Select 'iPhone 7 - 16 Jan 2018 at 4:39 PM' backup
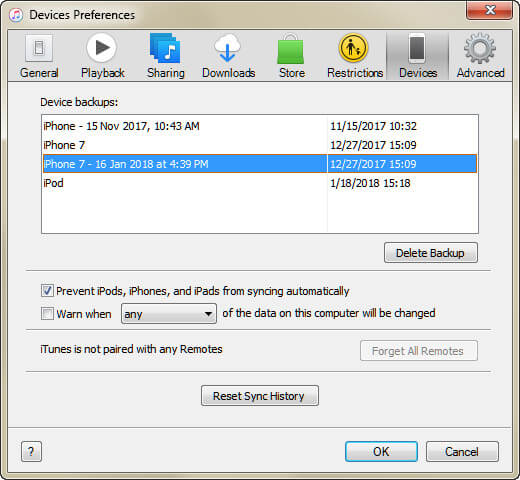Image resolution: width=520 pixels, height=480 pixels. (260, 164)
